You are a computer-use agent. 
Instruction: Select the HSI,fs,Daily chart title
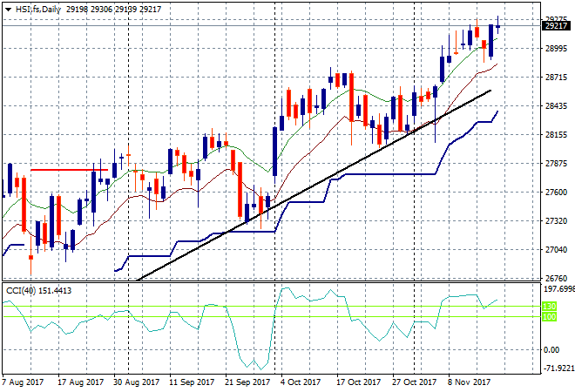click(38, 10)
